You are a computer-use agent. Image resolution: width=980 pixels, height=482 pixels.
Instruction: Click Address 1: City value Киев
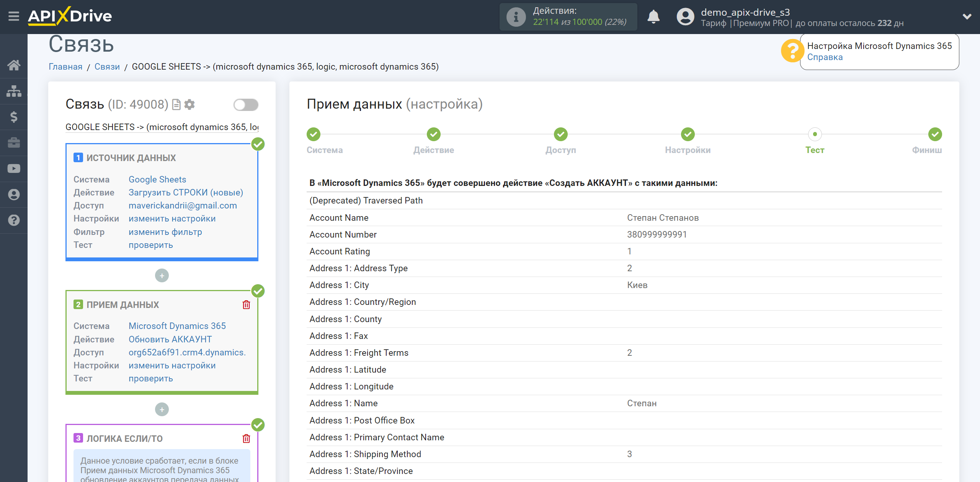pyautogui.click(x=637, y=285)
